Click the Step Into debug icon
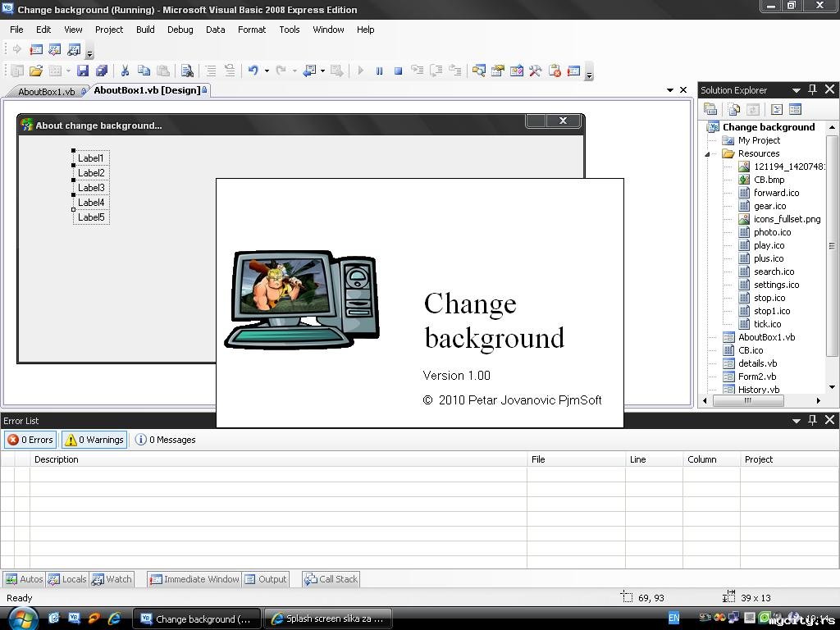The image size is (840, 630). click(417, 71)
